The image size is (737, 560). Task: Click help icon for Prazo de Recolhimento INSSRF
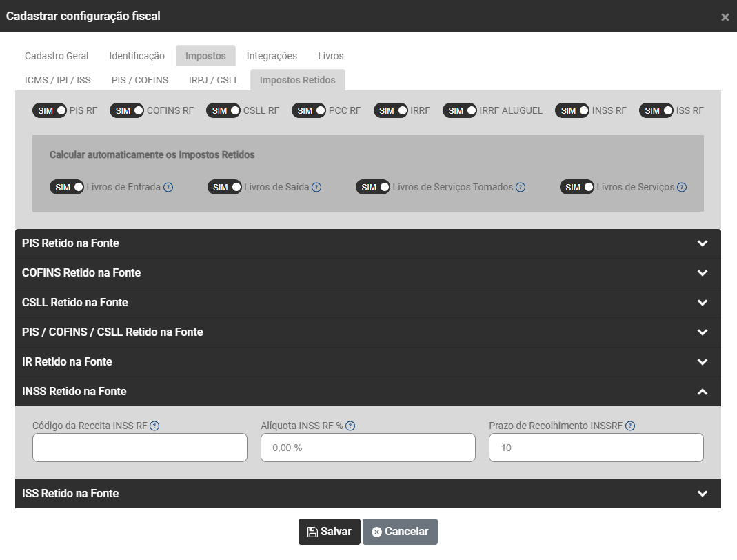[630, 426]
